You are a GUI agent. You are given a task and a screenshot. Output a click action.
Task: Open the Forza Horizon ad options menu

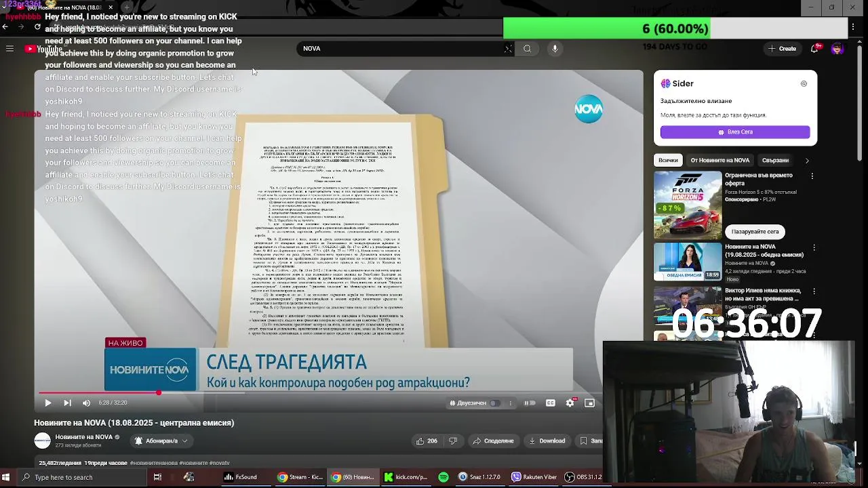click(x=812, y=176)
